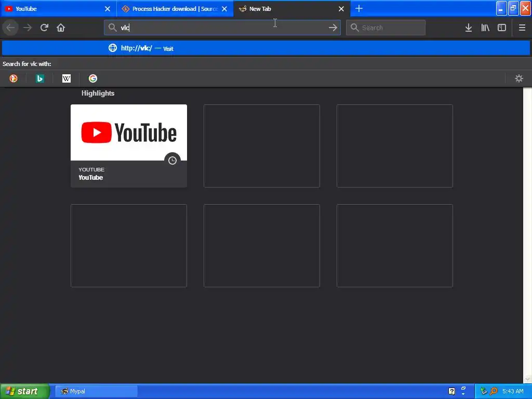Click the search box magnifier icon

(x=354, y=28)
